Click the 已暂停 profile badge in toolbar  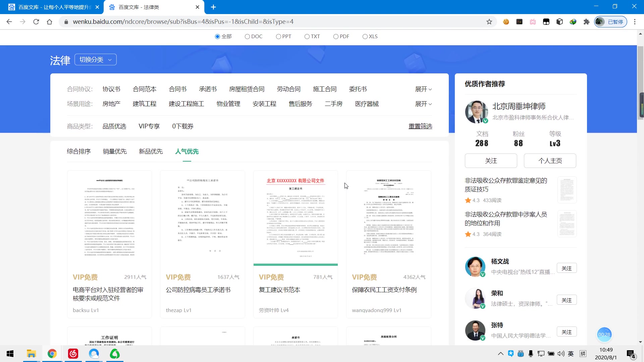610,21
